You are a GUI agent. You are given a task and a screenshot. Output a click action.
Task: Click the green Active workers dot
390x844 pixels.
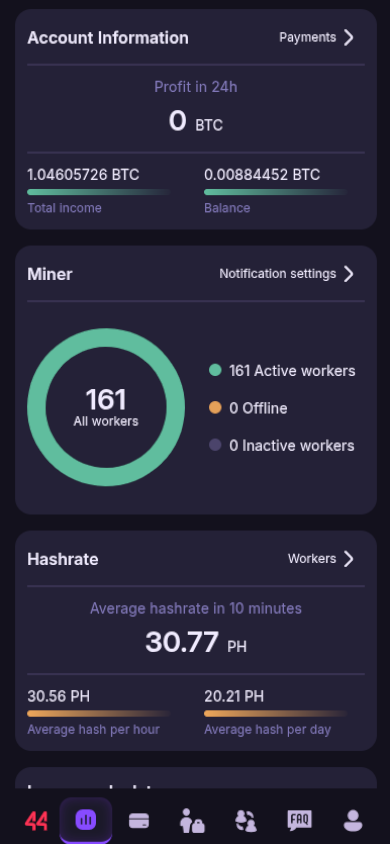[215, 370]
